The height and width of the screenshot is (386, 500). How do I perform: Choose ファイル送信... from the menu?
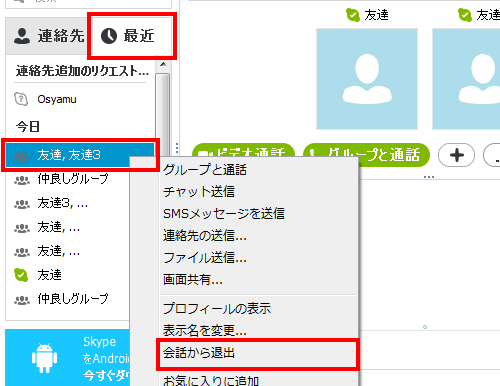pyautogui.click(x=205, y=258)
